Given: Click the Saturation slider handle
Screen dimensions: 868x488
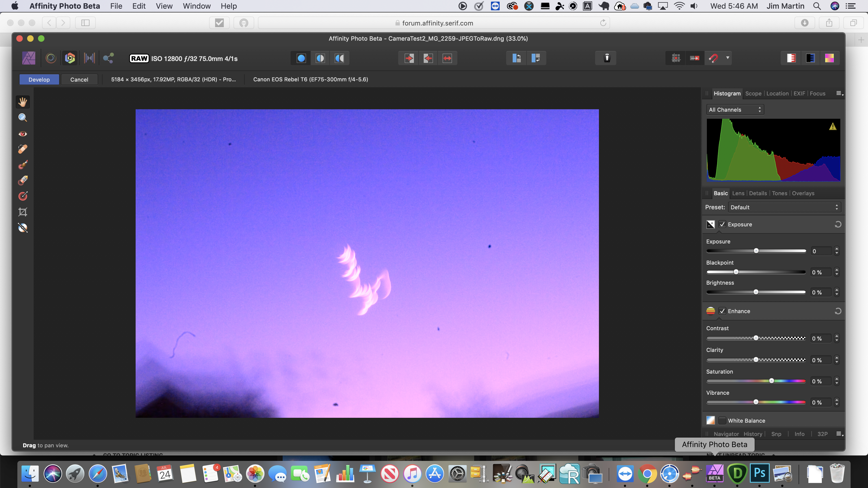Looking at the screenshot, I should [772, 381].
